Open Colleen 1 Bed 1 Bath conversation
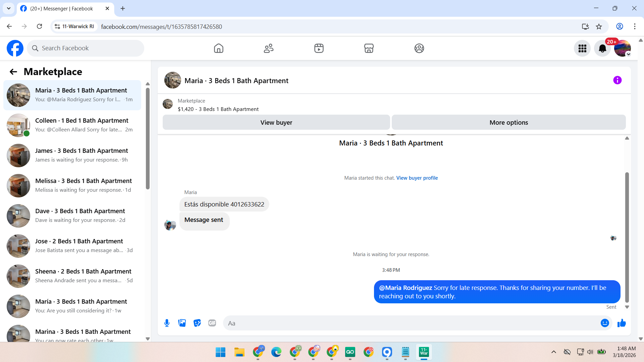The height and width of the screenshot is (362, 644). click(72, 125)
